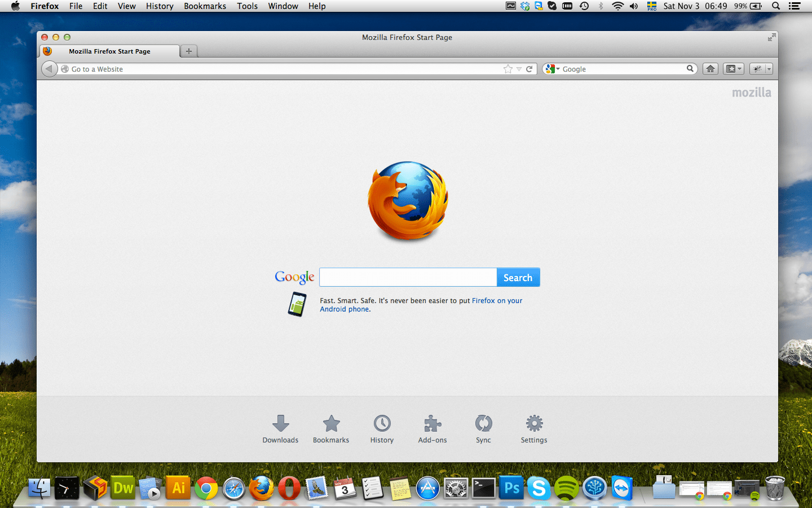Screen dimensions: 812x508
Task: Click the Back navigation arrow
Action: tap(49, 68)
